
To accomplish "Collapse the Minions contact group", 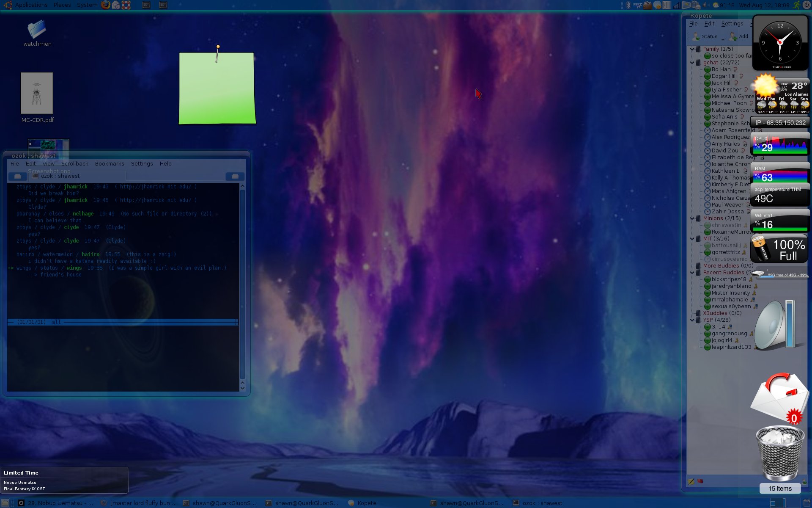I will coord(692,218).
